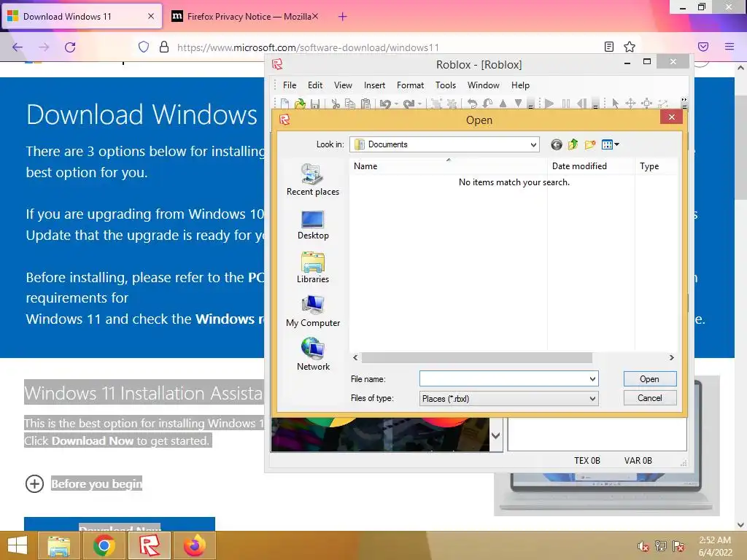Viewport: 747px width, 560px height.
Task: Select the four-arrow Move tool in Roblox toolbar
Action: coord(630,104)
